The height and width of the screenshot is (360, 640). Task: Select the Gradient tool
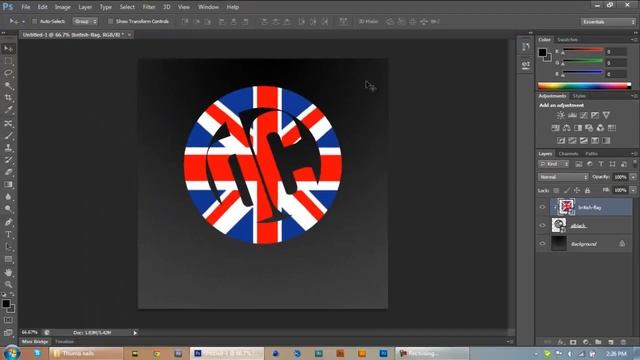[8, 184]
